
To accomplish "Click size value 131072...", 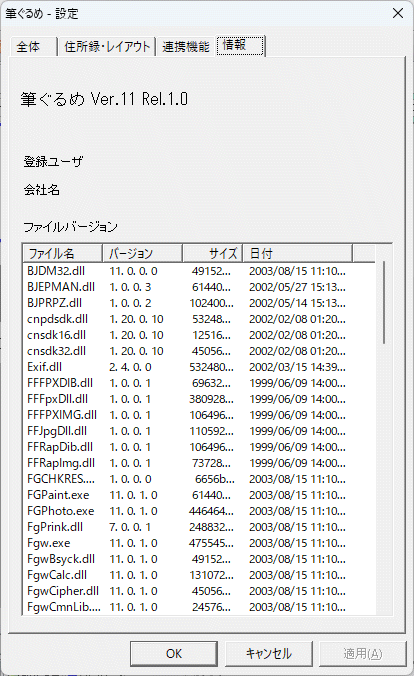I will click(x=211, y=575).
